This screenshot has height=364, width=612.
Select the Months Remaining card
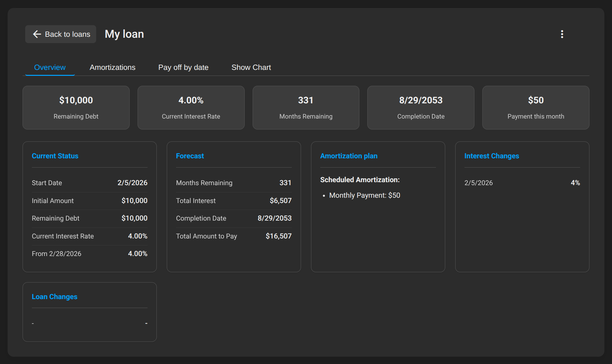pyautogui.click(x=305, y=107)
